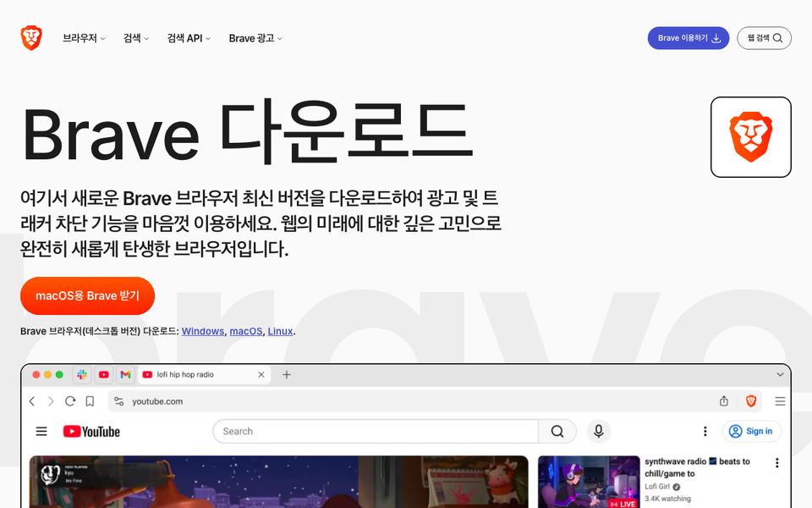
Task: Click the Brave 이용하기 download button
Action: pos(689,38)
